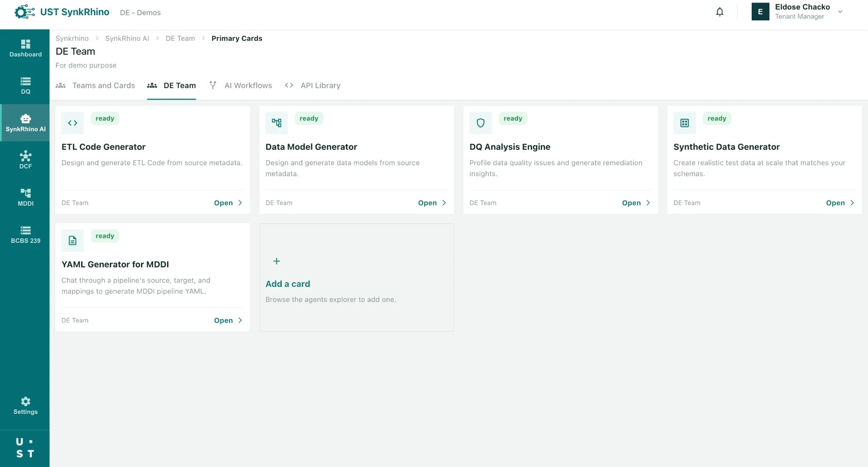Viewport: 868px width, 467px height.
Task: Click the YAML Generator document icon
Action: (x=72, y=240)
